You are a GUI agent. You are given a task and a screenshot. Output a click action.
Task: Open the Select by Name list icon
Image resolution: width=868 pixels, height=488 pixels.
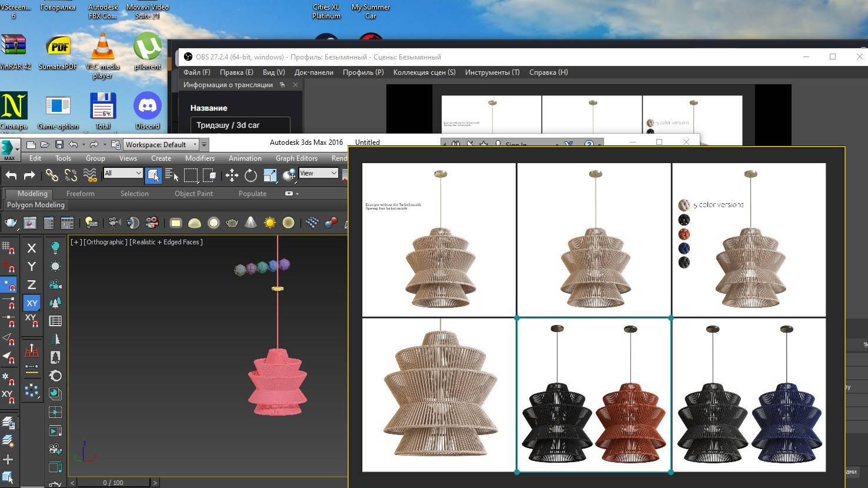(x=172, y=175)
